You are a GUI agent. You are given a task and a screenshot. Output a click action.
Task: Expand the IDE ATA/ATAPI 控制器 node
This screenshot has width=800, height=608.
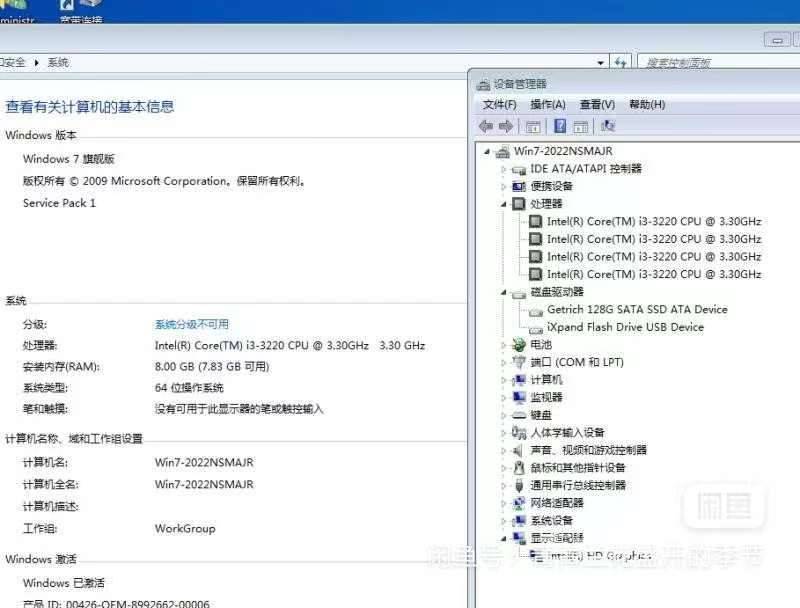(x=503, y=169)
